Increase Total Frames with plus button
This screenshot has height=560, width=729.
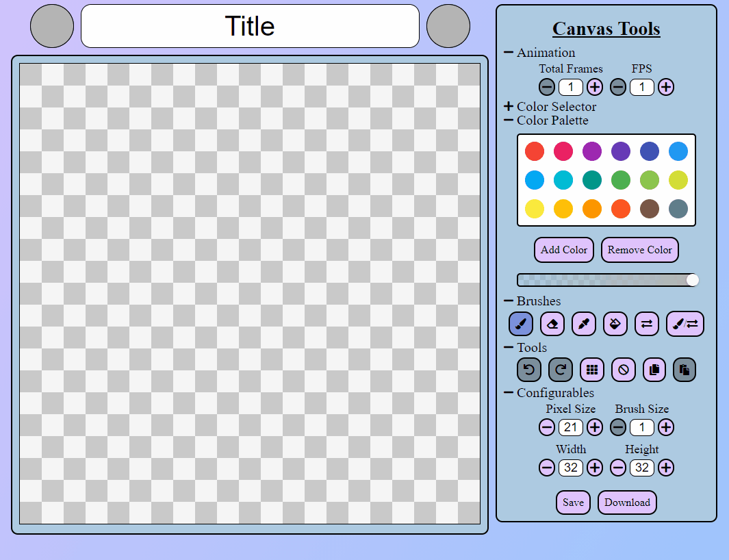click(x=595, y=87)
